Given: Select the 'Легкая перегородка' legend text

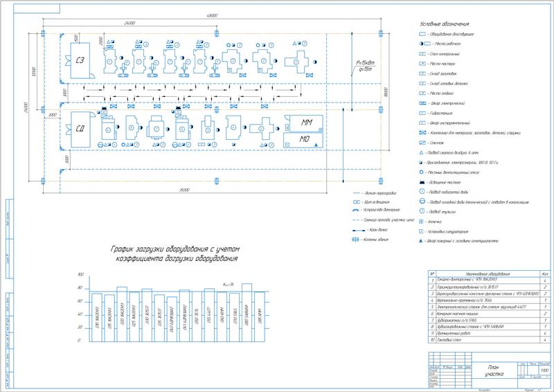Looking at the screenshot, I should [x=379, y=193].
